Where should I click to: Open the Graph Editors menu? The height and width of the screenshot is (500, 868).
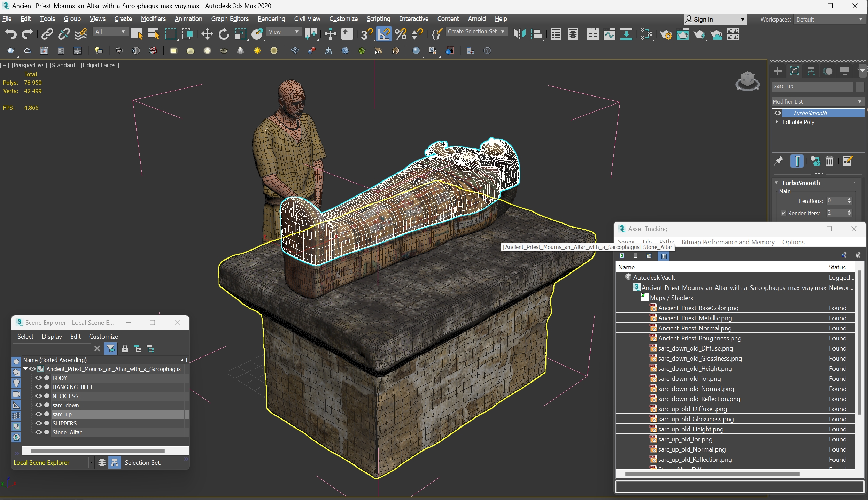click(230, 19)
